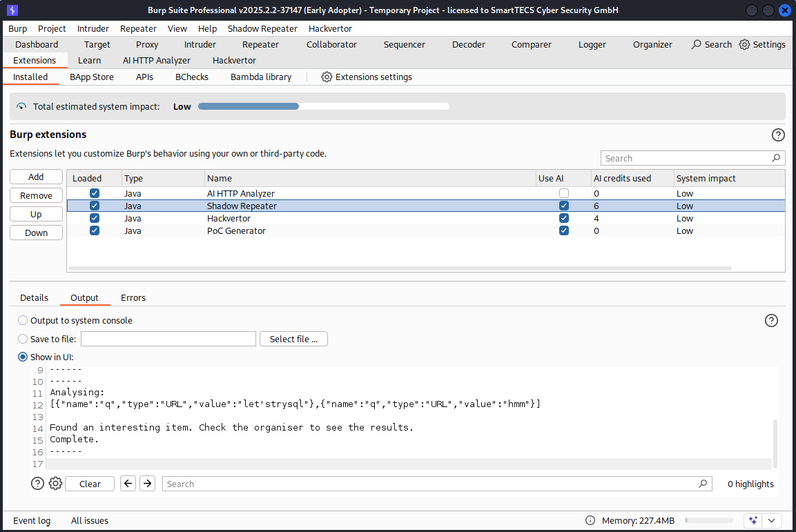Clear the extension output
Screen dimensions: 796x532
90,484
